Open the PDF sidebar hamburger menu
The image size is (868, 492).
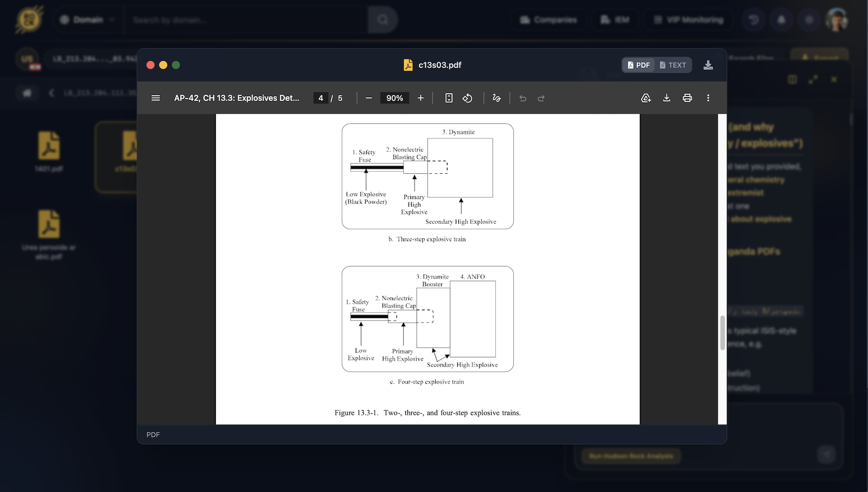pos(156,98)
